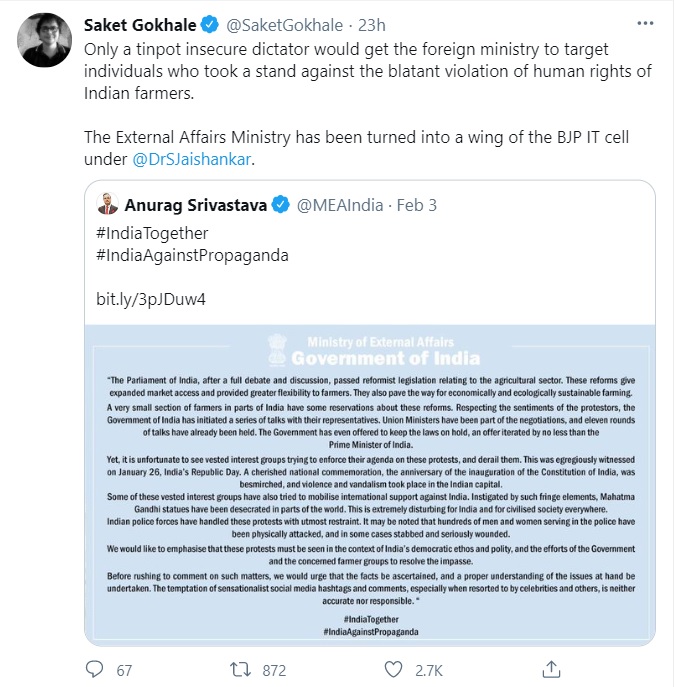
Task: Click Saket Gokhale's profile avatar
Action: (x=46, y=41)
